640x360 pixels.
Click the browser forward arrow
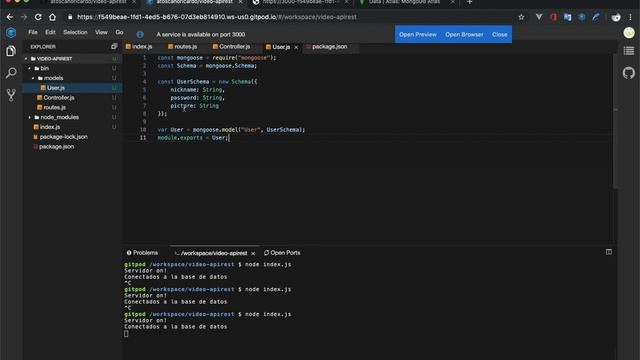pyautogui.click(x=24, y=17)
